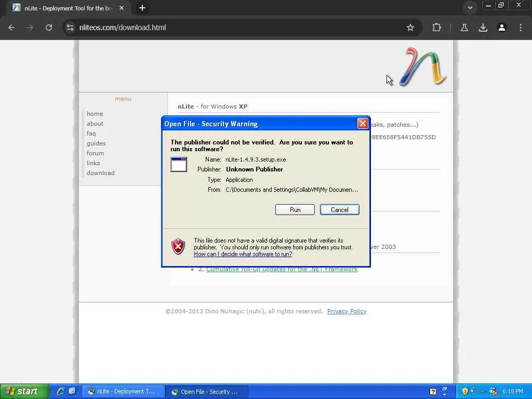532x399 pixels.
Task: Click the second quick launch icon
Action: (x=72, y=392)
